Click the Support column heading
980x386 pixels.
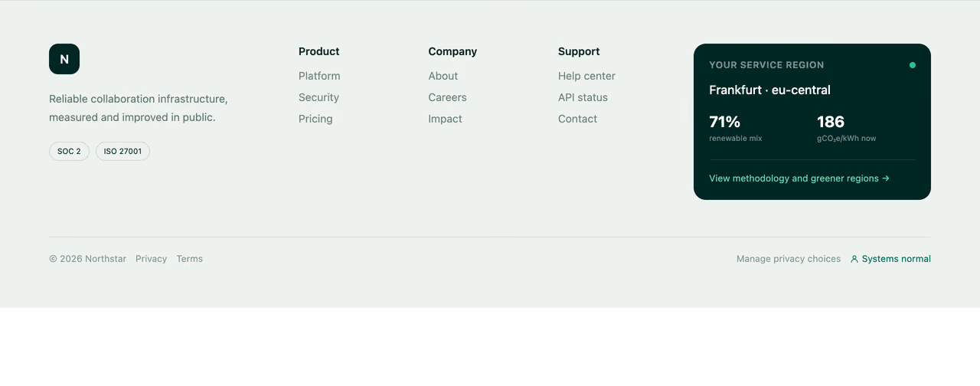[x=579, y=51]
